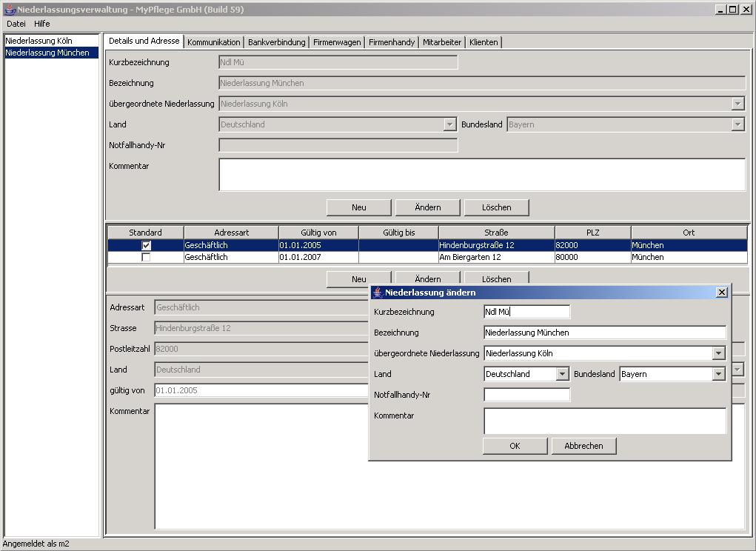Screen dimensions: 756x551
Task: Click the Adressart column header
Action: click(232, 233)
